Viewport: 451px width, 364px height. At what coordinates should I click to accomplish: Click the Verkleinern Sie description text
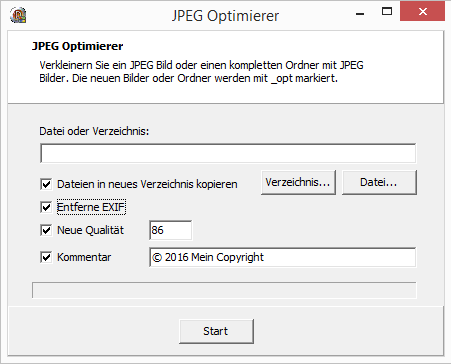[201, 71]
